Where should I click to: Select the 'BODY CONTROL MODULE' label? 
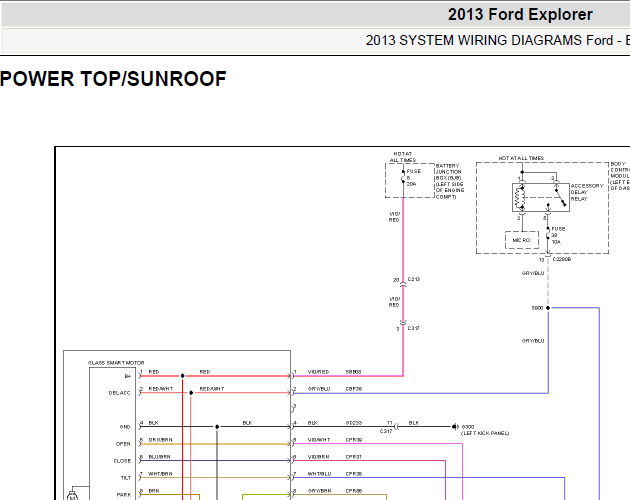(620, 176)
